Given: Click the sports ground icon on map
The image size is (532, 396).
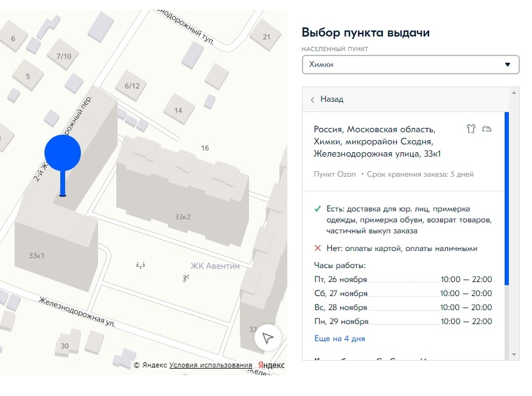Looking at the screenshot, I should (185, 278).
